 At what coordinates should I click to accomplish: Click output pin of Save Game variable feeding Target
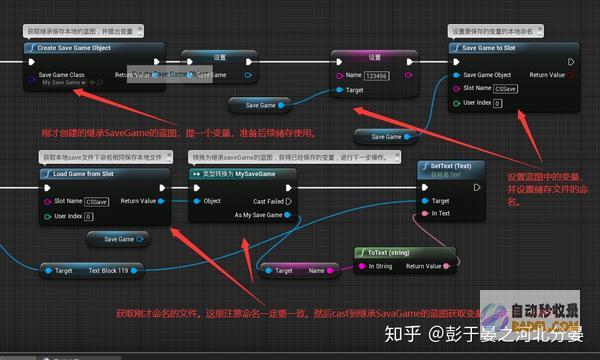[x=281, y=105]
